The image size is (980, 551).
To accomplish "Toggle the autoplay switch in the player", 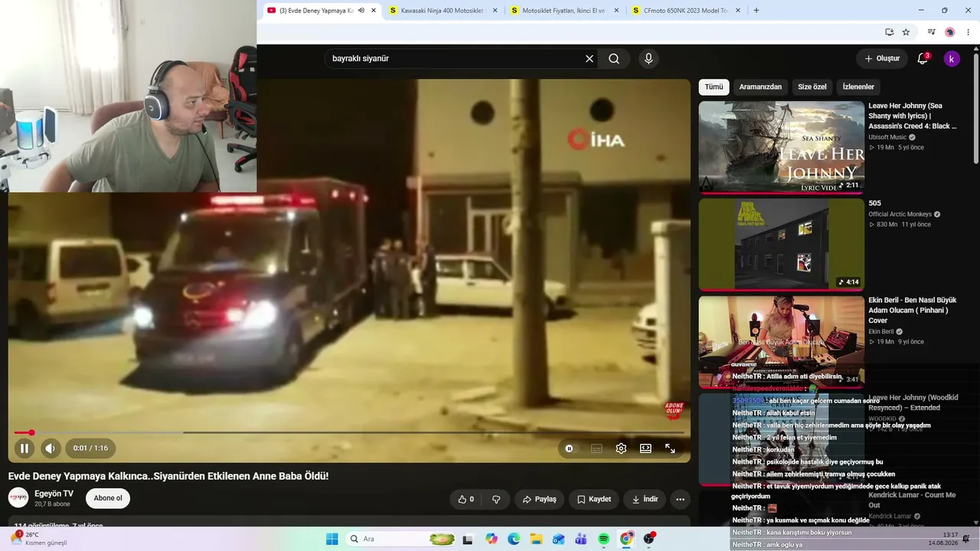I will (569, 448).
